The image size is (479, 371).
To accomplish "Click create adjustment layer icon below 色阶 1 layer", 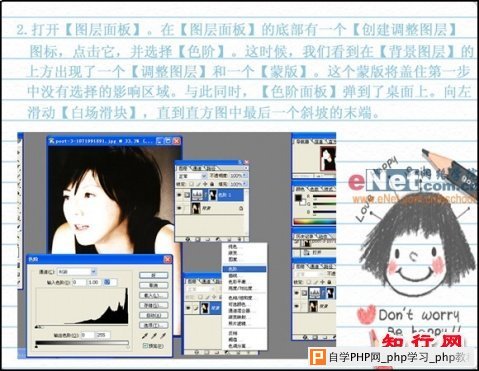I will tap(218, 239).
